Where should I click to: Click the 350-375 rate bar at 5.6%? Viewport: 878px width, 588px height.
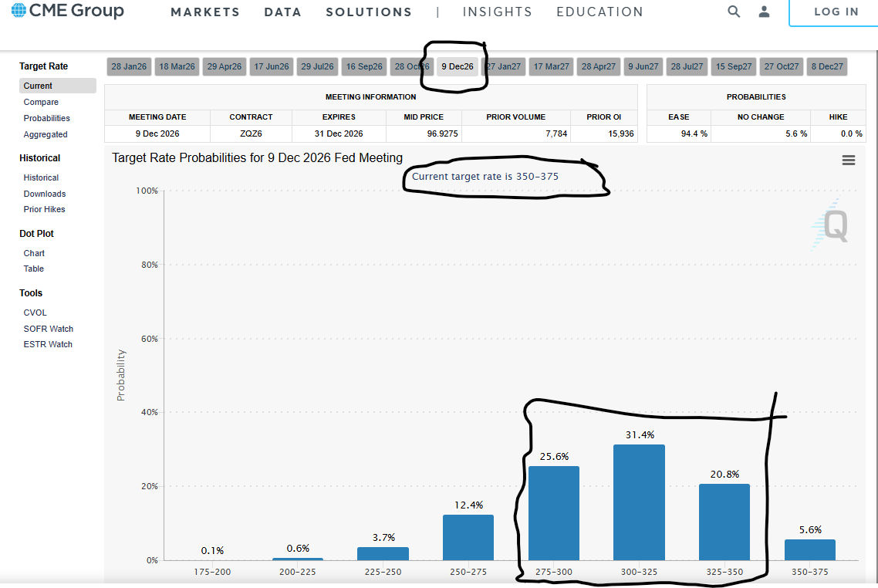tap(809, 550)
